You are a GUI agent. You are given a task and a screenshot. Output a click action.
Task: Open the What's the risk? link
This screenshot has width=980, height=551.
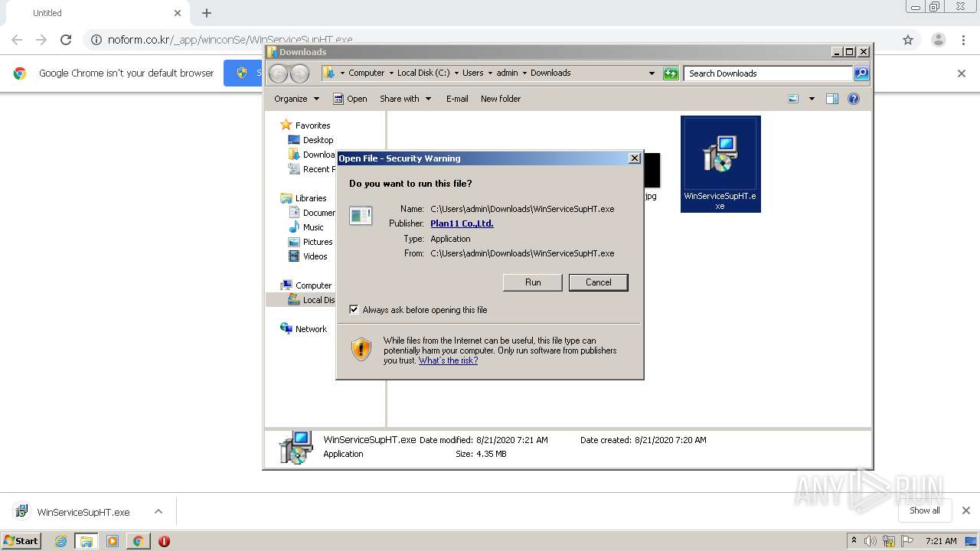point(448,360)
